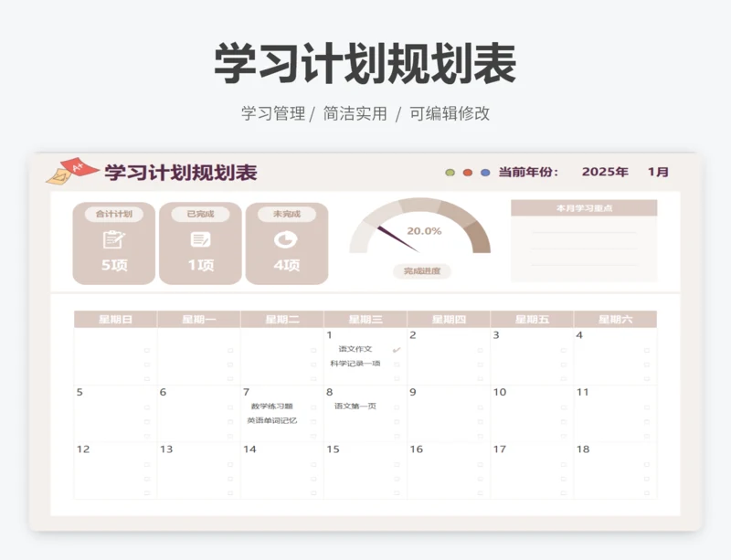
Task: Click the 学习管理 subtitle text
Action: [x=273, y=113]
